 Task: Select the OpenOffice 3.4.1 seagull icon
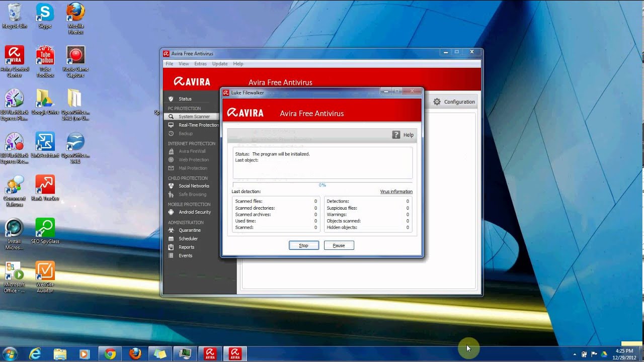coord(75,148)
